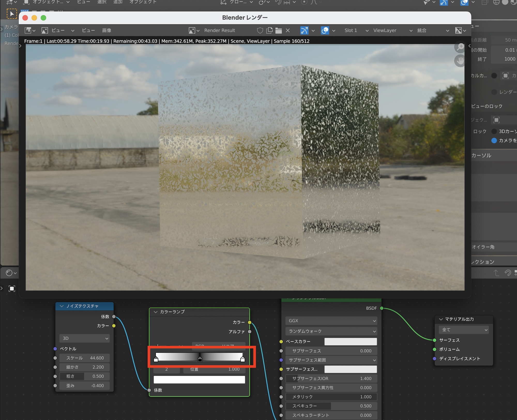Viewport: 517px width, 420px height.
Task: Click the noise Scale field 44.600
Action: tap(85, 358)
